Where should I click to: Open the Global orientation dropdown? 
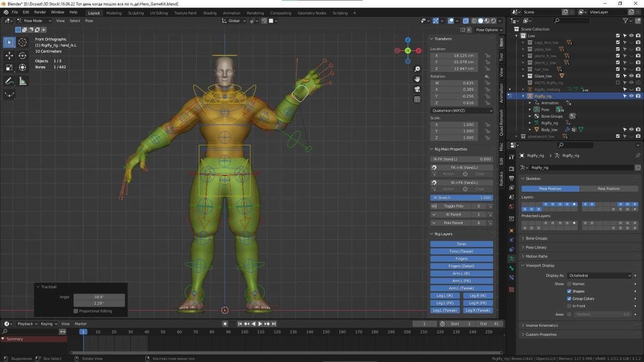point(234,21)
